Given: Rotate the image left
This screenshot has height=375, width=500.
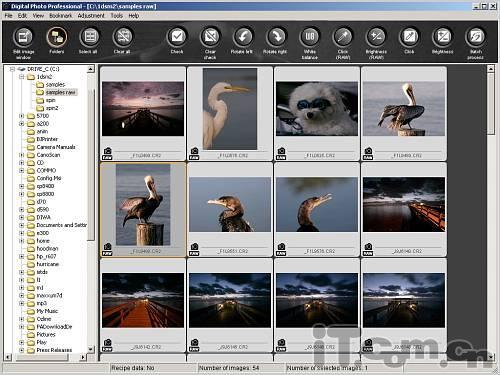Looking at the screenshot, I should point(243,37).
